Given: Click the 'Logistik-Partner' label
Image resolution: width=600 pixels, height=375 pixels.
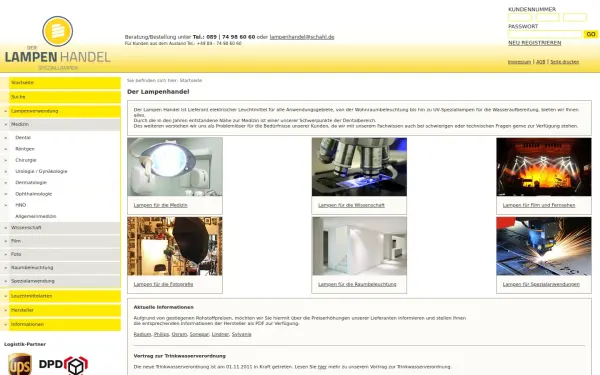Looking at the screenshot, I should [x=25, y=344].
